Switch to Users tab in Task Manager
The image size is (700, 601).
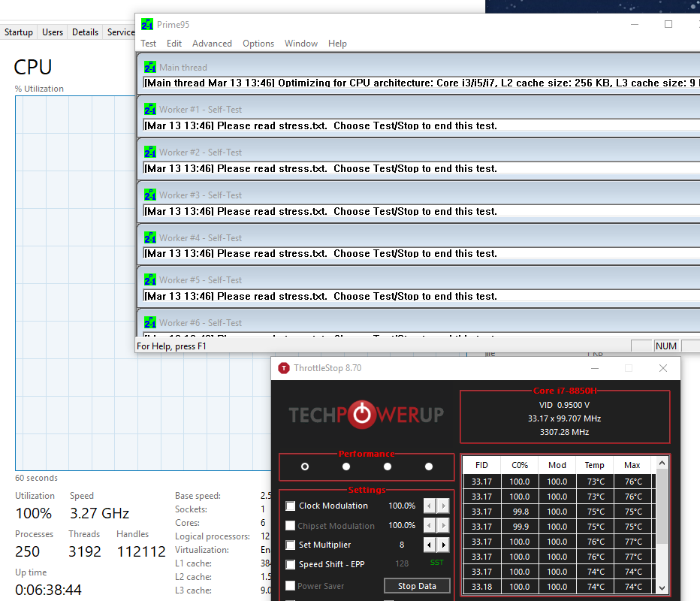click(x=53, y=32)
